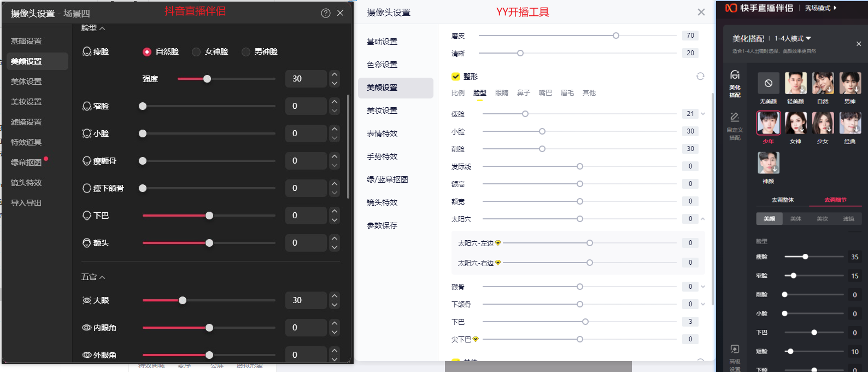This screenshot has width=868, height=372.
Task: Uncheck the 整形 checkbox
Action: (455, 77)
